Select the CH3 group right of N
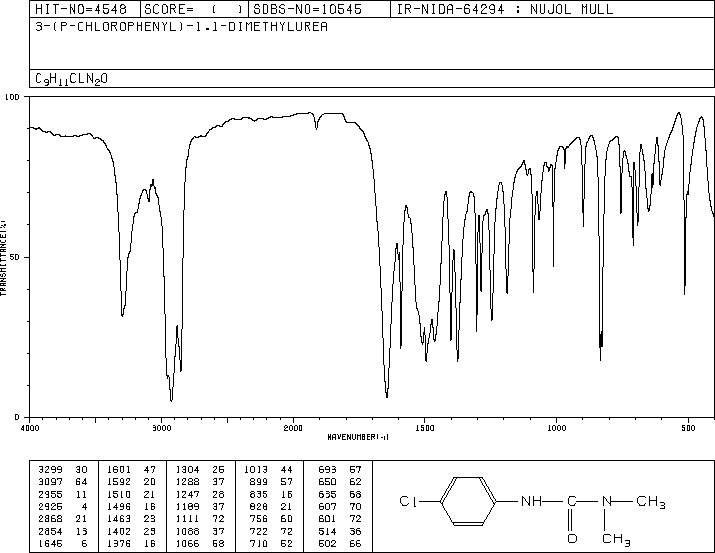Viewport: 715px width, 553px height. 651,502
